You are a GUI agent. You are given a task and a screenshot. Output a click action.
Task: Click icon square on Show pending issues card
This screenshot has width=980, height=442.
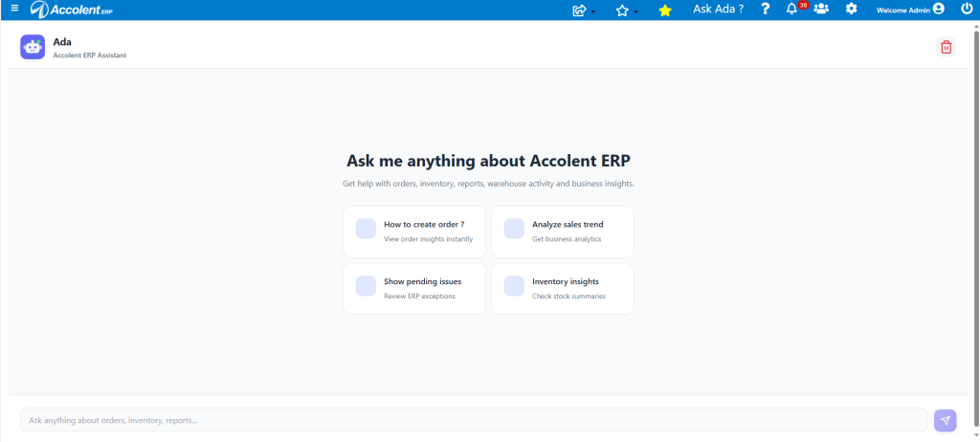pyautogui.click(x=366, y=286)
